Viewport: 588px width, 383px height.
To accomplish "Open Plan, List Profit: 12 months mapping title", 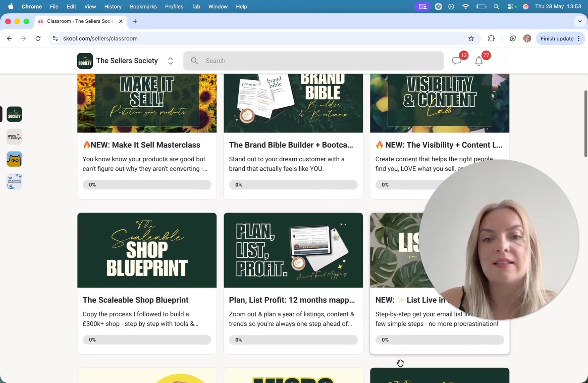I will click(292, 300).
